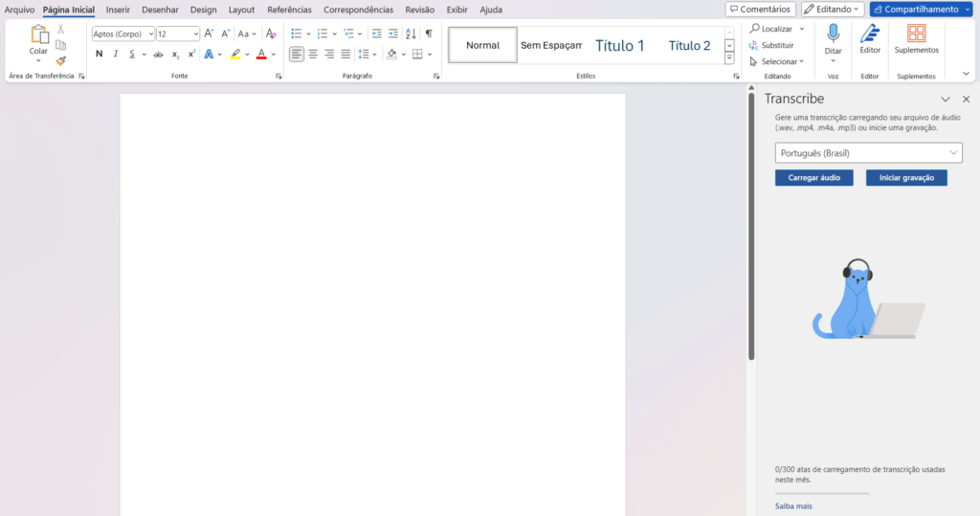Open borders grid icon

coord(417,55)
